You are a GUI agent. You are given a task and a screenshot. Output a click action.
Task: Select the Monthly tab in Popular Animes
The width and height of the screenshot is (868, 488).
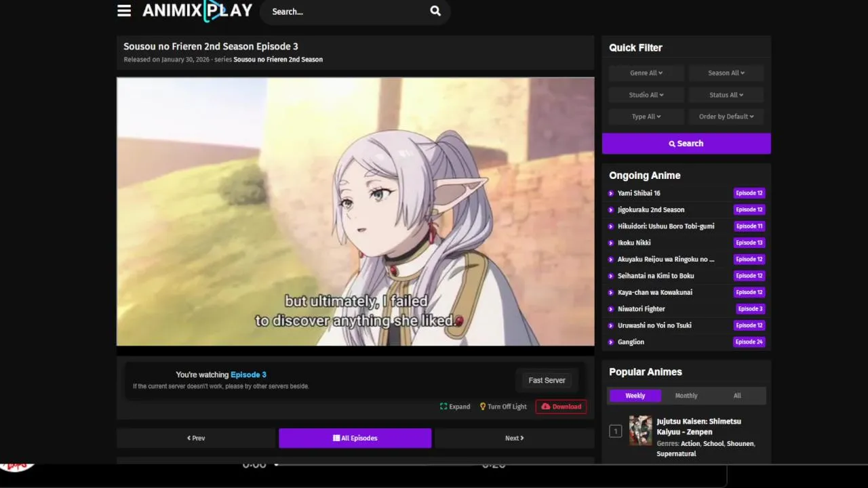point(686,396)
